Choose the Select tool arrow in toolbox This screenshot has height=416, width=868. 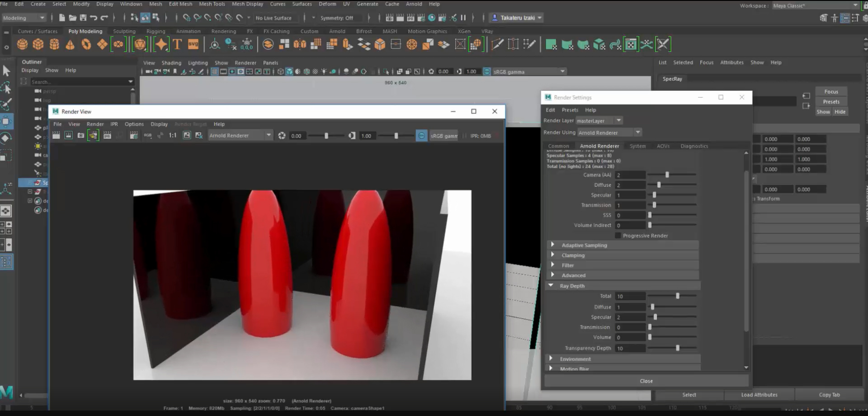6,71
